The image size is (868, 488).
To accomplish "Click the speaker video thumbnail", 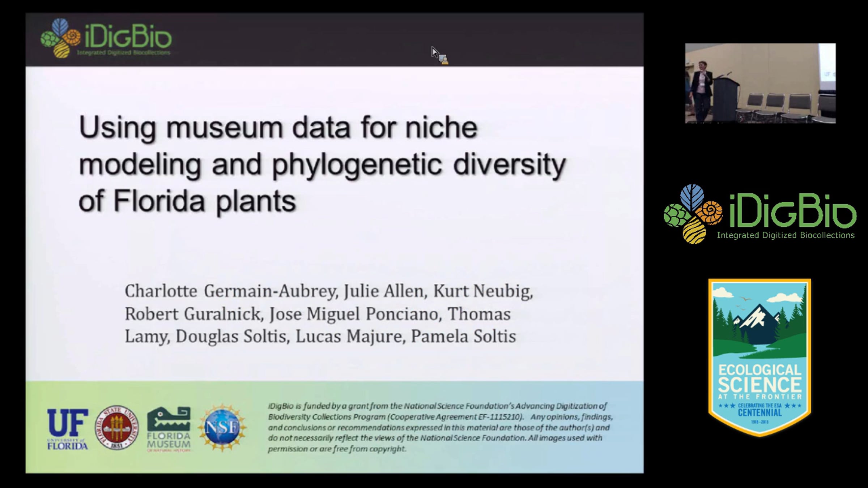I will [x=760, y=83].
